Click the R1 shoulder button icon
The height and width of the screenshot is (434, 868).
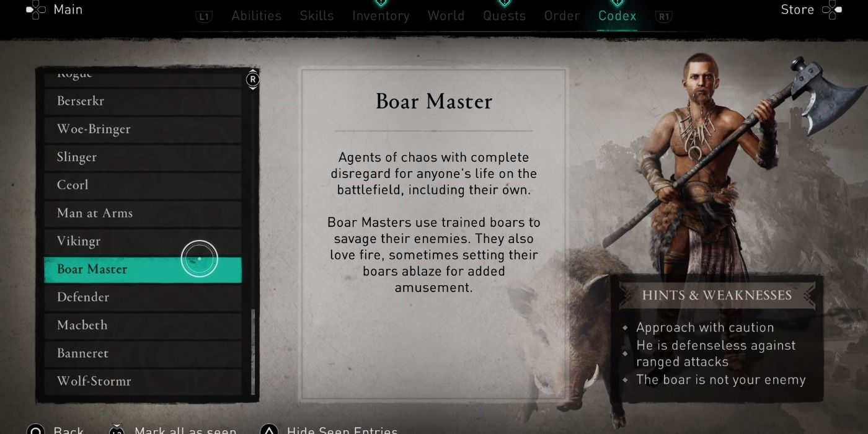pos(664,17)
